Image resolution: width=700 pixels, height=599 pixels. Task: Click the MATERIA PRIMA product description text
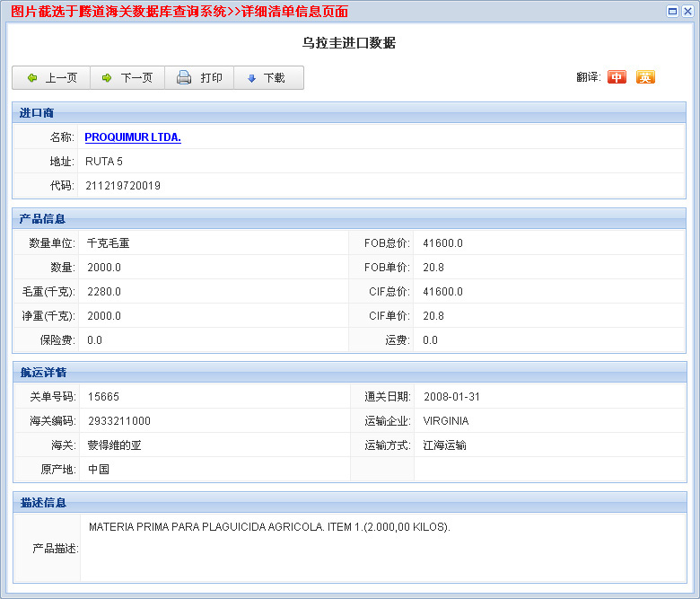tap(269, 527)
